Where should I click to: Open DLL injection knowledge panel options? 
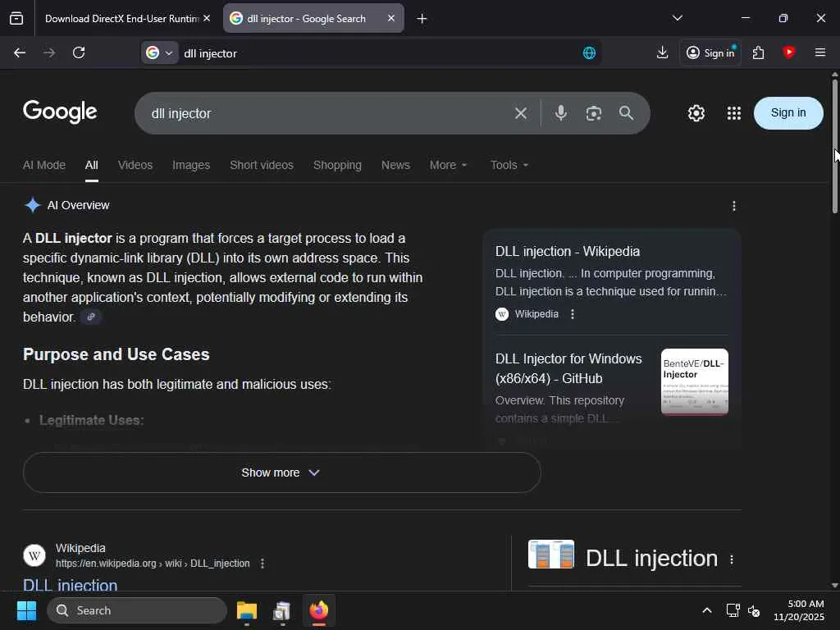tap(731, 559)
